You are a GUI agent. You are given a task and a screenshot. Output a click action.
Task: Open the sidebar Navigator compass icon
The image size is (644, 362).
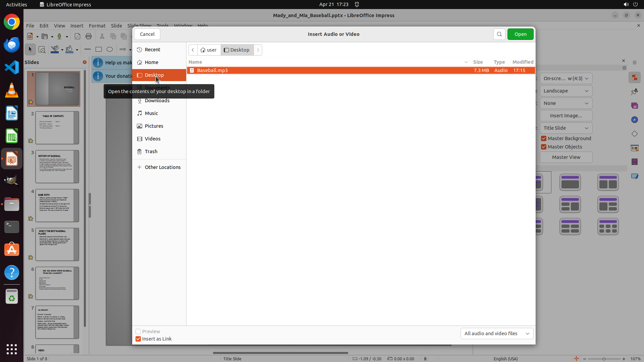pyautogui.click(x=634, y=120)
